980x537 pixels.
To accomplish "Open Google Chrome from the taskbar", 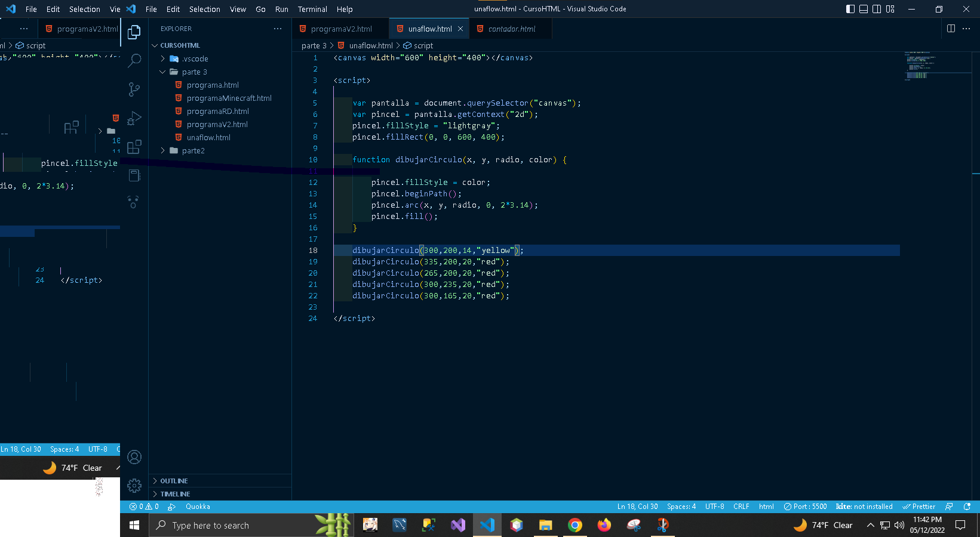I will 575,525.
